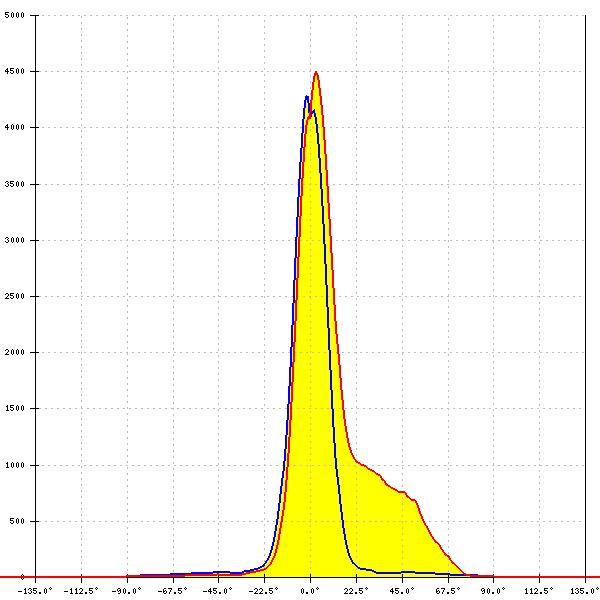
Task: Click the 500 y-axis label
Action: pyautogui.click(x=17, y=521)
